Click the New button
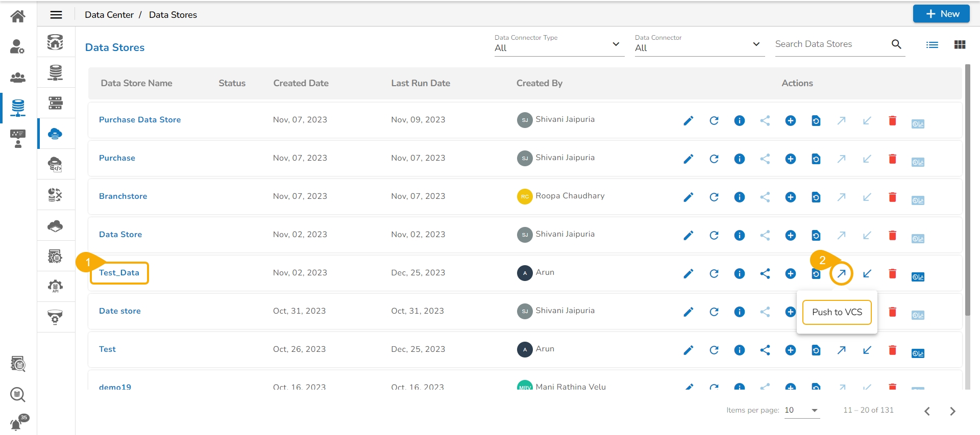 point(941,14)
